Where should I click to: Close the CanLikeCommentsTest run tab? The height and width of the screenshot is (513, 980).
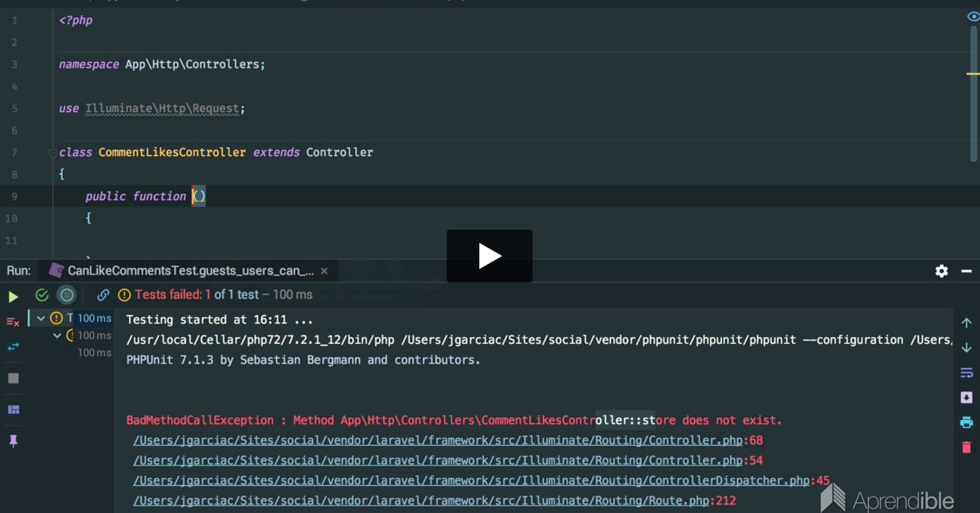(x=324, y=270)
